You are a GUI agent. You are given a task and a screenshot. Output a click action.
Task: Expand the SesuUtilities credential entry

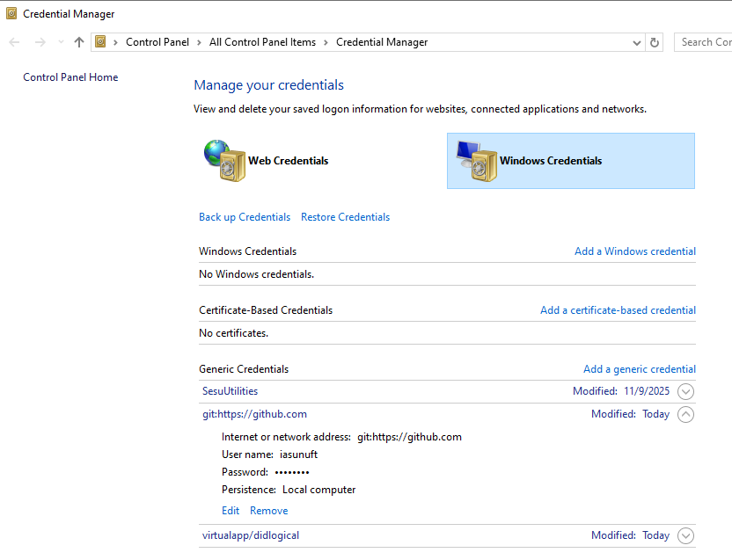686,392
